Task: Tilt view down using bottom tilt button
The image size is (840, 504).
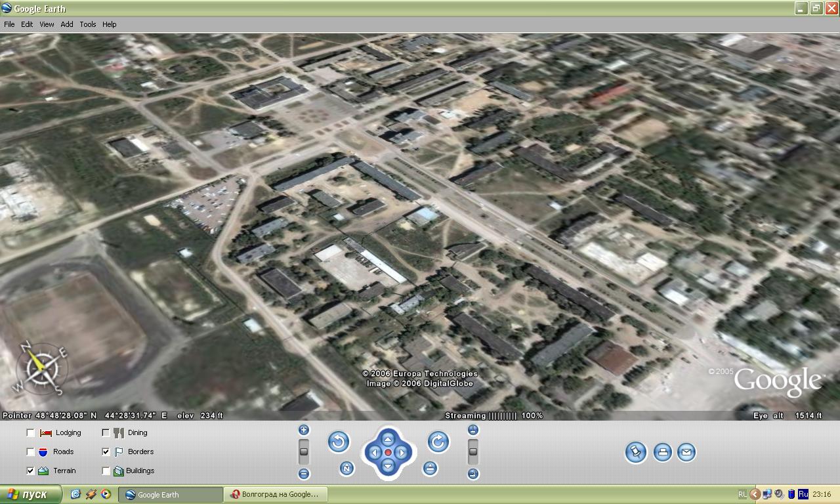Action: pos(473,474)
